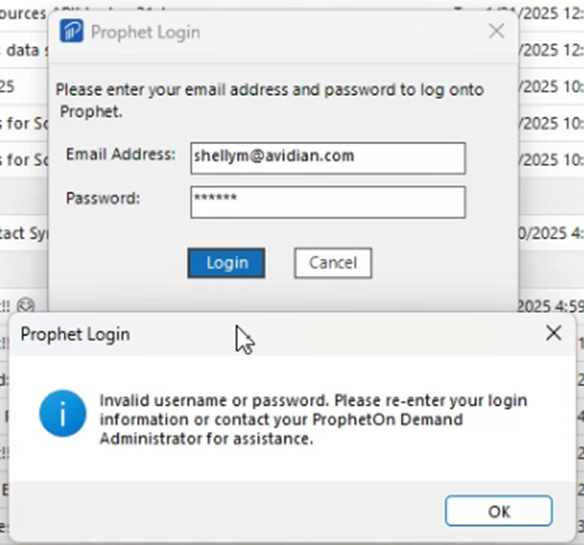This screenshot has width=584, height=545.
Task: Dismiss the error with the OK button
Action: coord(499,511)
